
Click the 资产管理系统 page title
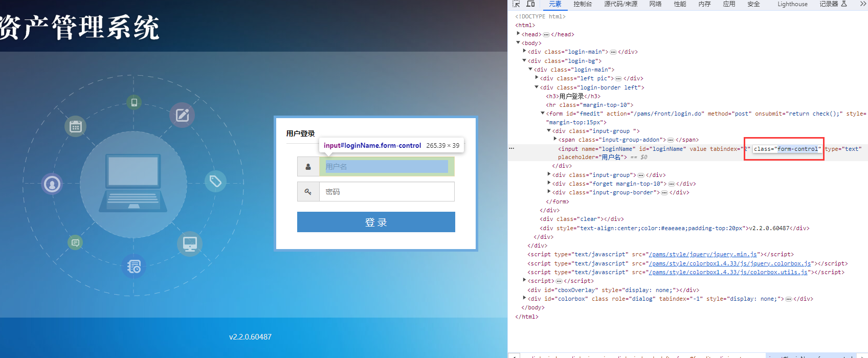pos(79,28)
